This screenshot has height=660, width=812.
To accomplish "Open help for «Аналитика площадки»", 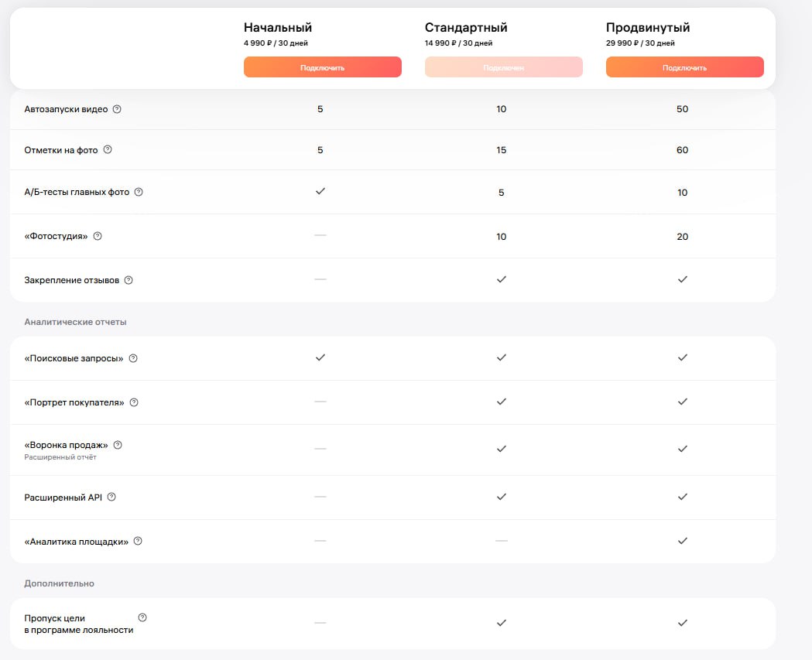I will [138, 541].
